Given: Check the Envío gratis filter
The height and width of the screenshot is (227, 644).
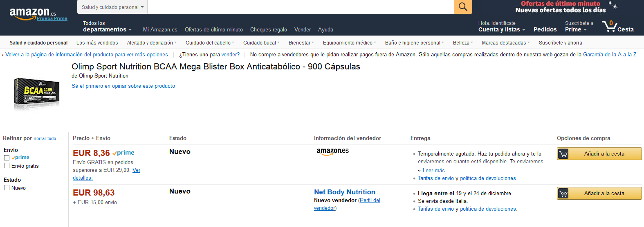Looking at the screenshot, I should point(7,166).
